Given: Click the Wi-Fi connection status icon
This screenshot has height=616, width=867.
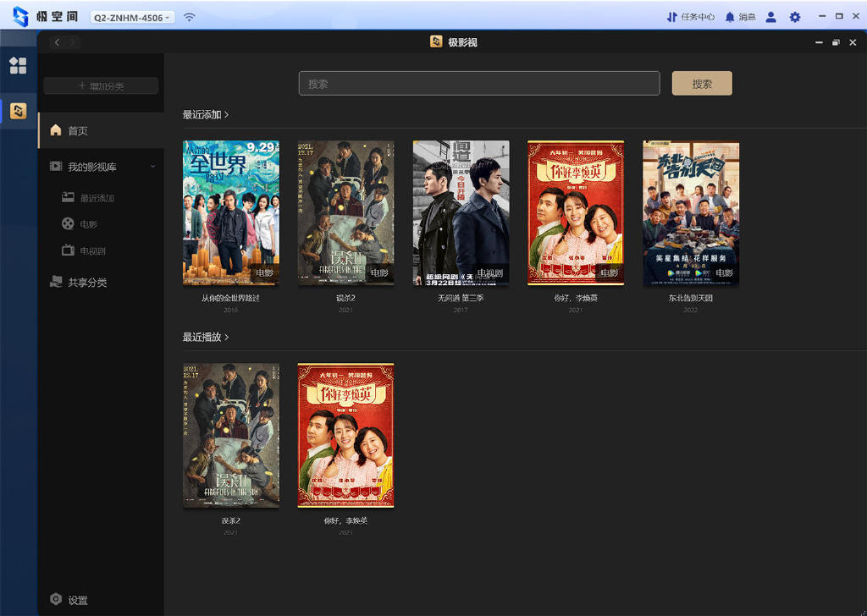Looking at the screenshot, I should 190,17.
